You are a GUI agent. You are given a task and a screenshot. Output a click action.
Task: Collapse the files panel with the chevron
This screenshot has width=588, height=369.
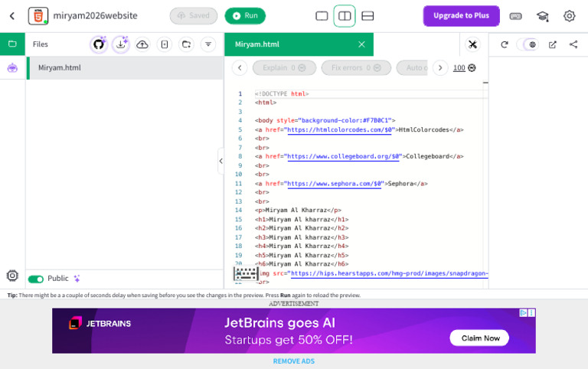(220, 161)
